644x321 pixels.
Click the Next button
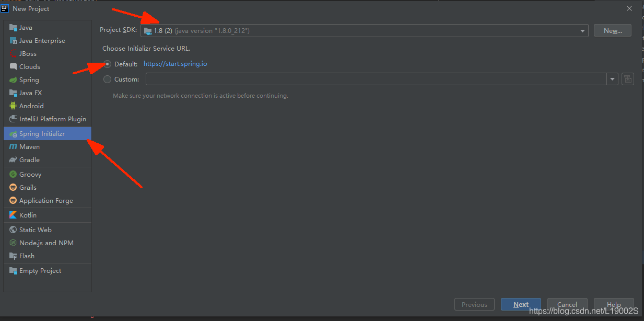point(521,304)
